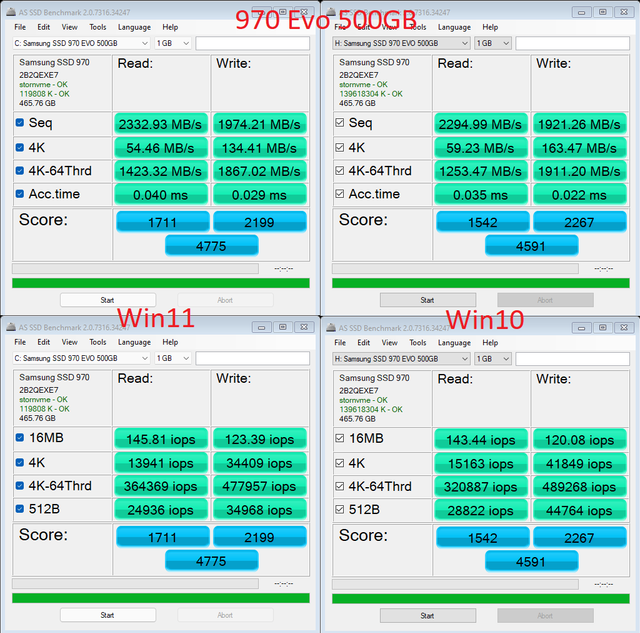The width and height of the screenshot is (640, 633).
Task: Open Help menu in H: drive Seq window
Action: 490,27
